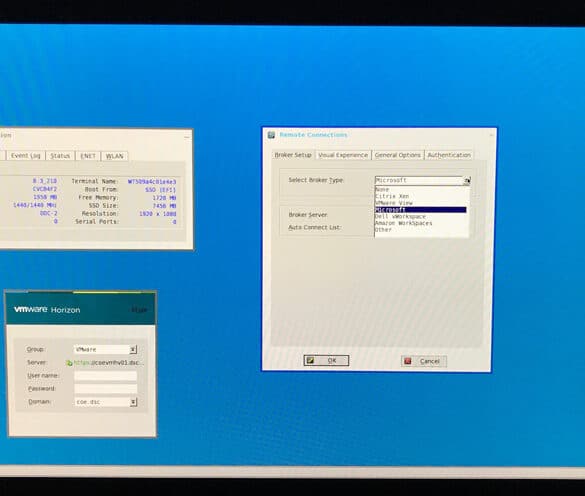Screen dimensions: 585x496
Task: Choose VMware View broker type
Action: [x=420, y=203]
